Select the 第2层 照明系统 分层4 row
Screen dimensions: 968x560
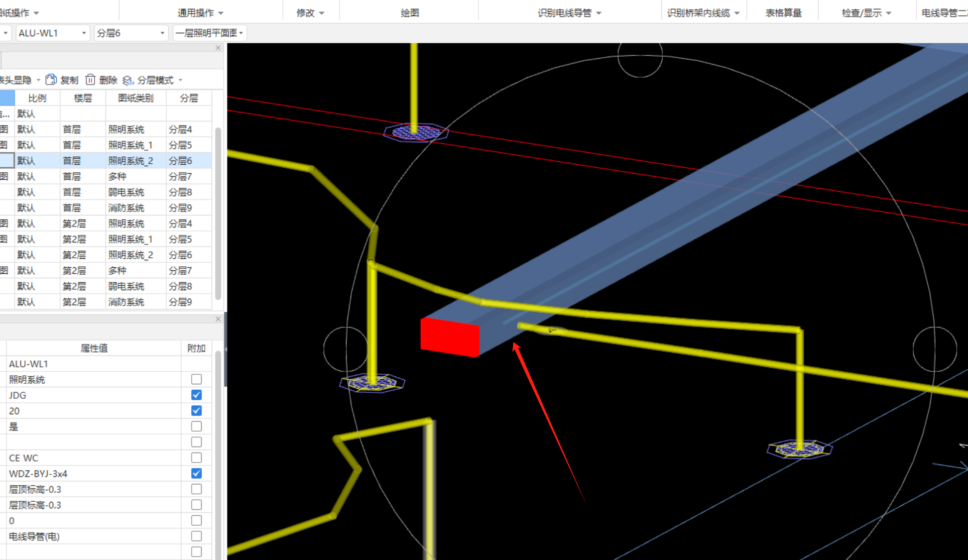click(106, 224)
